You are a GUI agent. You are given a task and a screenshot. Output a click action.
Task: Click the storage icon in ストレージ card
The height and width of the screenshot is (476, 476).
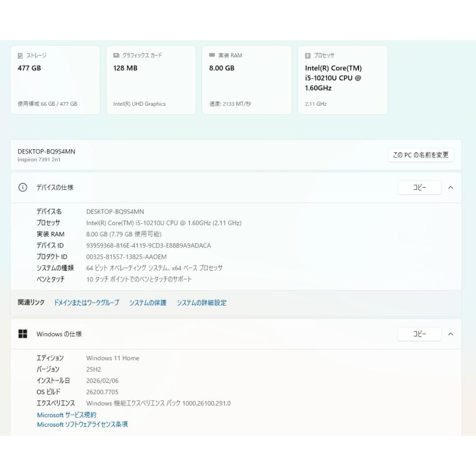point(20,56)
